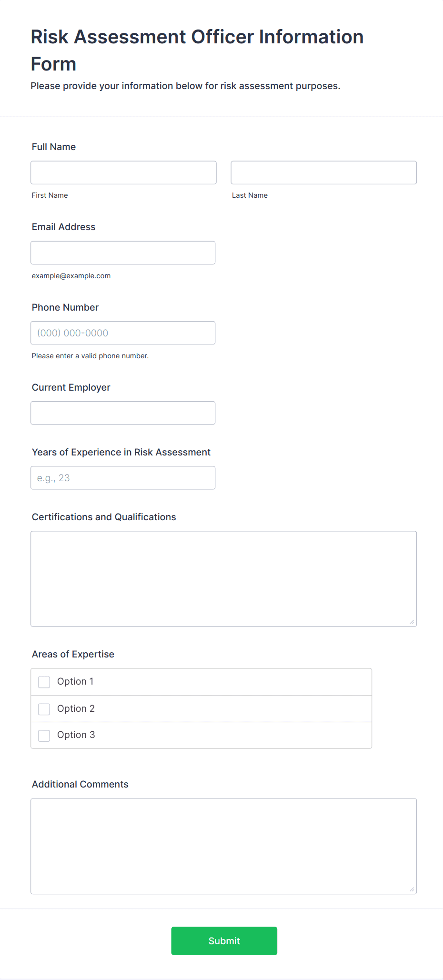Screen dimensions: 443x980
Task: Submit the form with the green button
Action: pyautogui.click(x=224, y=940)
